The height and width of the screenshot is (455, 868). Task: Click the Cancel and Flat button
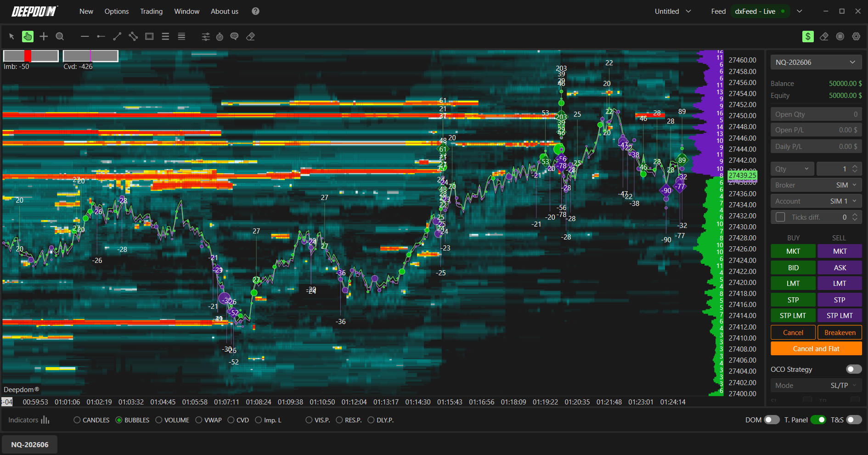click(x=816, y=348)
